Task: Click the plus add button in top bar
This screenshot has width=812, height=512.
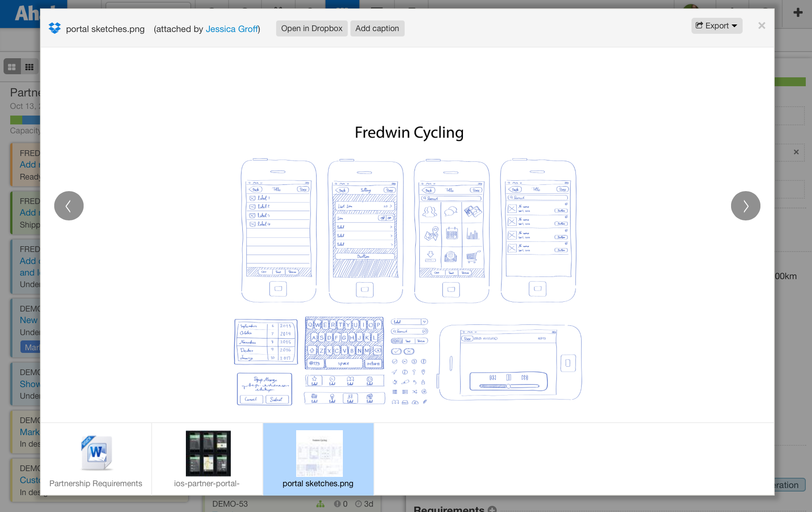Action: [x=798, y=12]
